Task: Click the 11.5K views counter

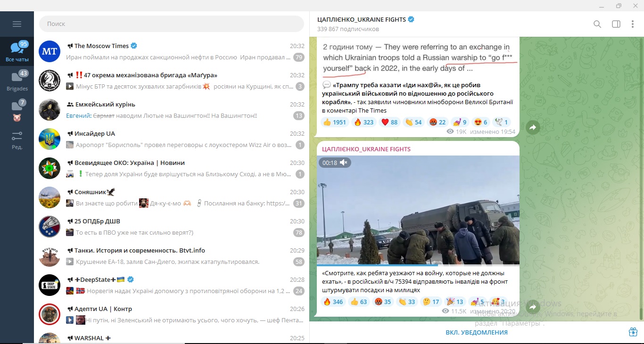Action: coord(455,311)
